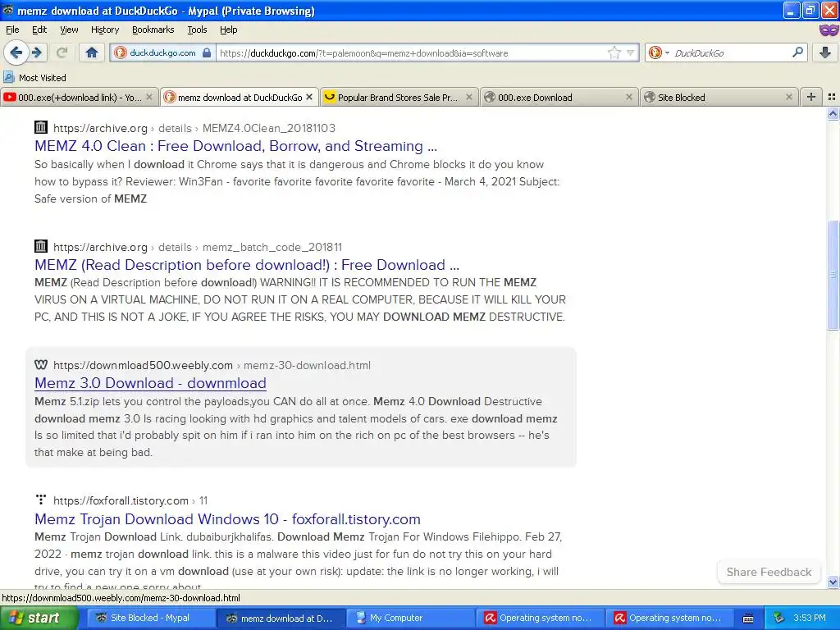
Task: Open a new tab with plus button
Action: (x=811, y=97)
